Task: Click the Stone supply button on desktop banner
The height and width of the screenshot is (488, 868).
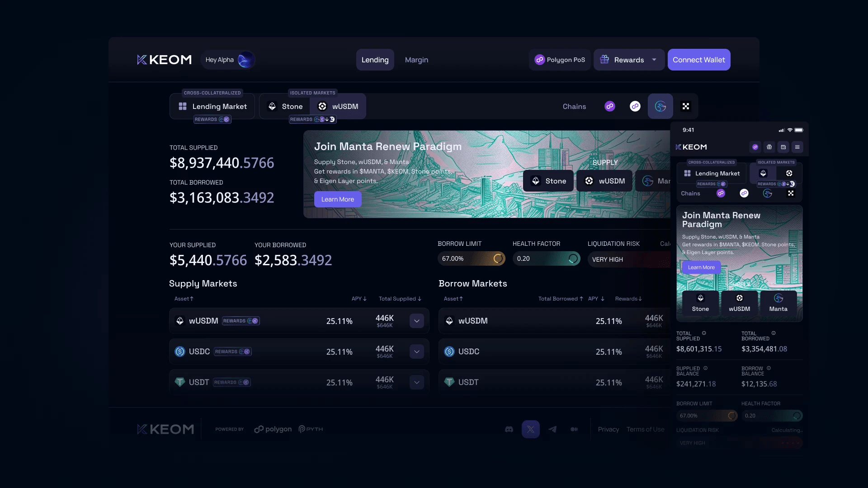Action: 548,181
